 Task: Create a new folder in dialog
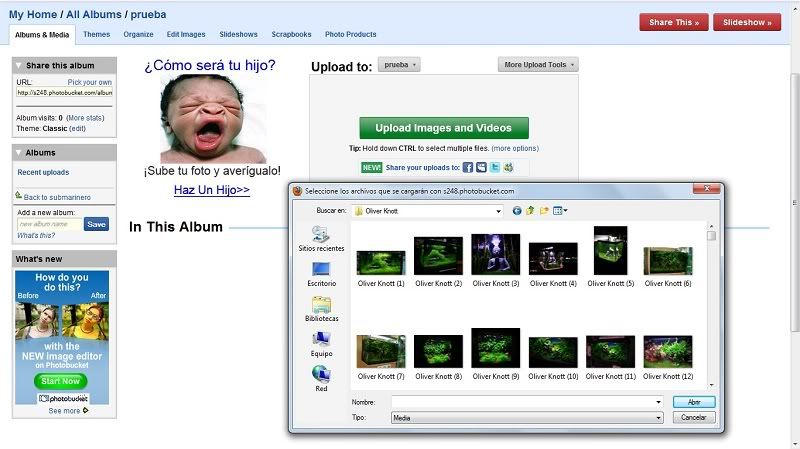(544, 211)
